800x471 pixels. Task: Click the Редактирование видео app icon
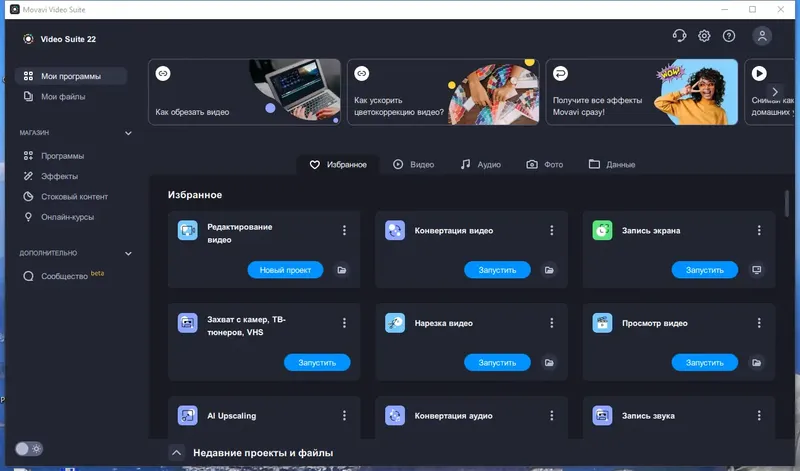pyautogui.click(x=188, y=231)
